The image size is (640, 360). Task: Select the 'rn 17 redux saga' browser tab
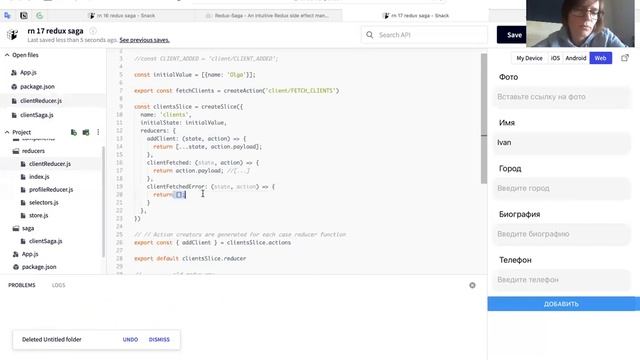click(x=416, y=16)
